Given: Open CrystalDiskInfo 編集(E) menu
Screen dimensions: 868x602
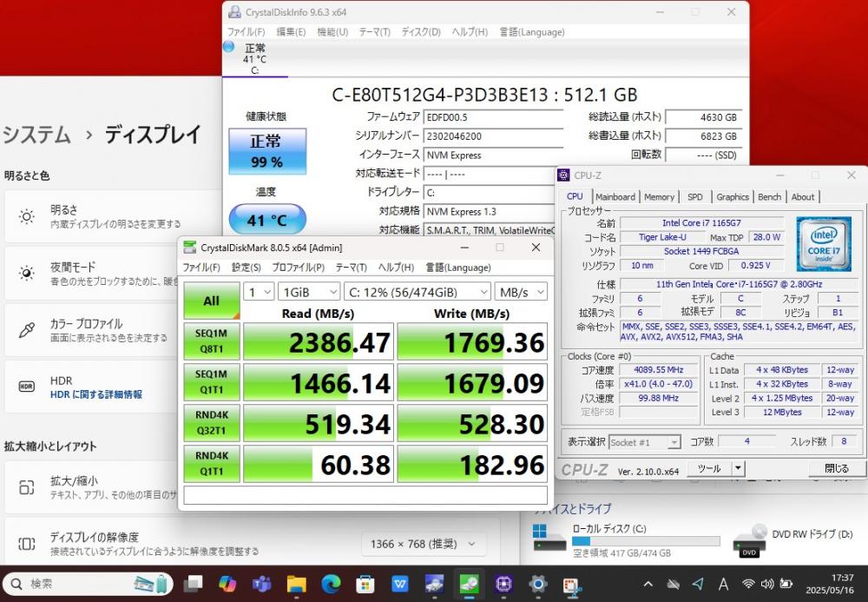Looking at the screenshot, I should click(291, 32).
